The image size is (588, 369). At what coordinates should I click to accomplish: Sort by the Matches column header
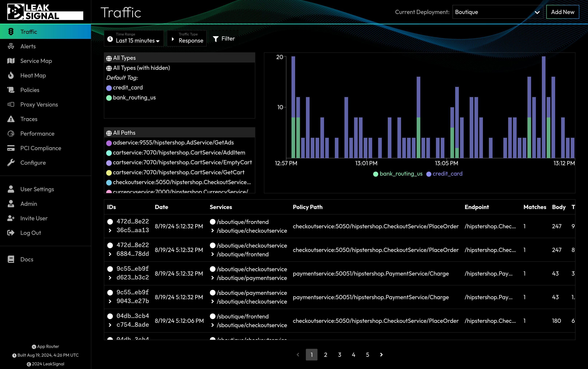pyautogui.click(x=535, y=207)
